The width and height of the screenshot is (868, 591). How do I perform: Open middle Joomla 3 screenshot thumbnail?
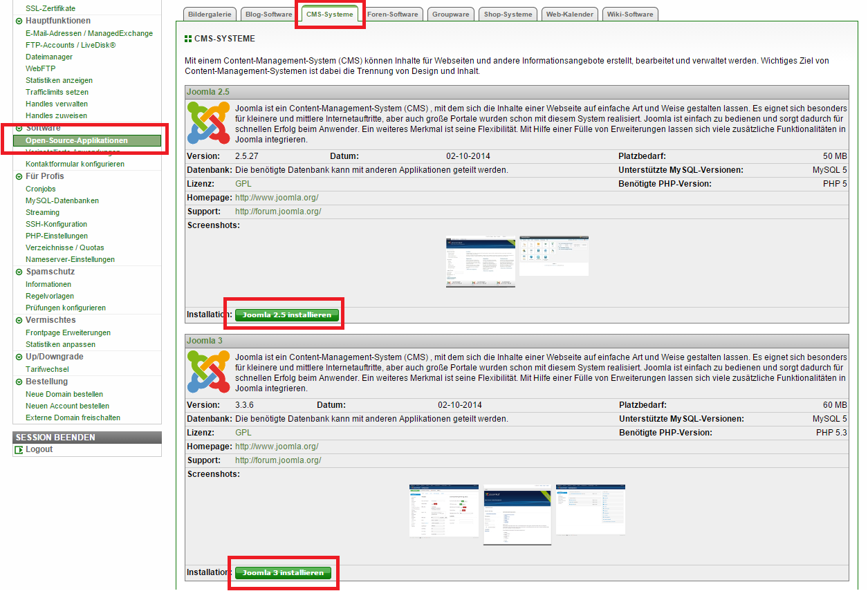(x=517, y=515)
